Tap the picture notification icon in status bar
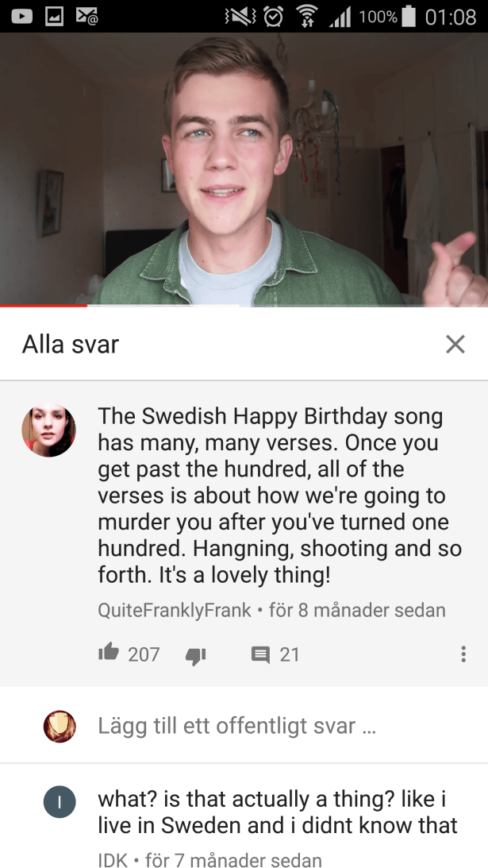 pos(54,17)
